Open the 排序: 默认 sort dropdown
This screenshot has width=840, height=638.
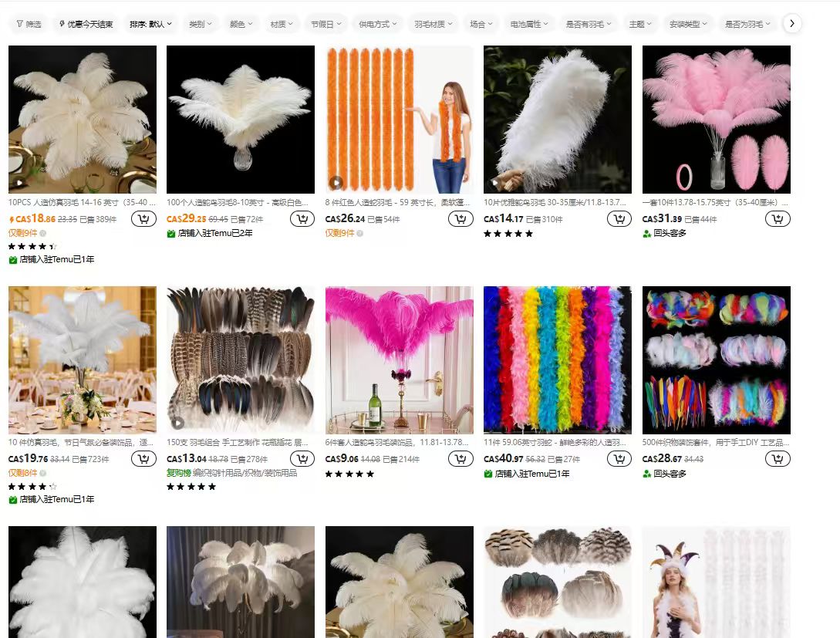(x=150, y=24)
